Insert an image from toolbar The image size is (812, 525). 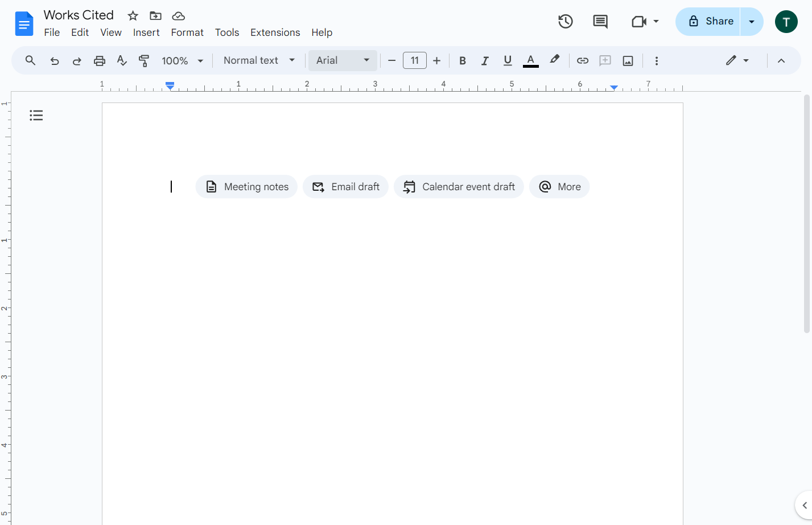(x=628, y=61)
